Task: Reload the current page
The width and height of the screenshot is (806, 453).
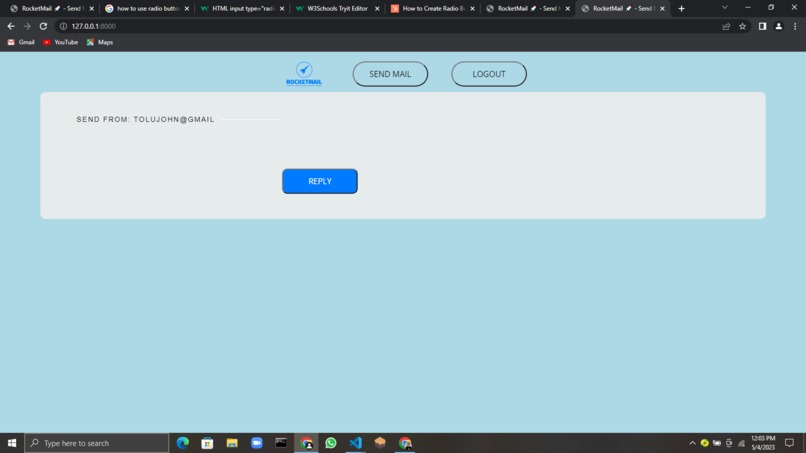Action: coord(43,26)
